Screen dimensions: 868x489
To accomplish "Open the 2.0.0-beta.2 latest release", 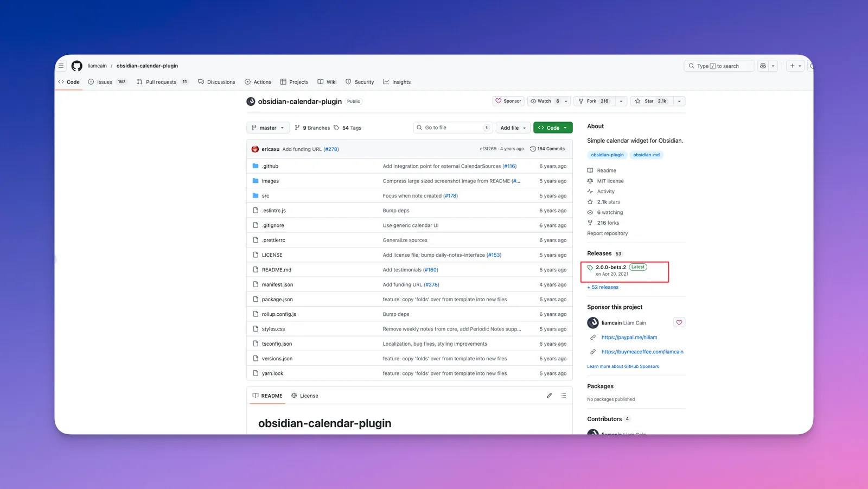I will click(611, 268).
